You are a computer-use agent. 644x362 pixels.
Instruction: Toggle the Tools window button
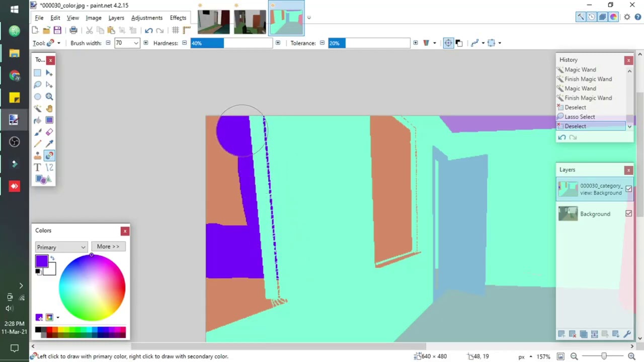[x=581, y=17]
